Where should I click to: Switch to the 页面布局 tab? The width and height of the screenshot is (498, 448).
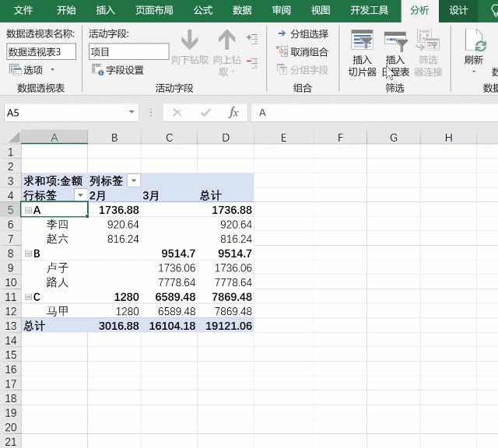(154, 10)
